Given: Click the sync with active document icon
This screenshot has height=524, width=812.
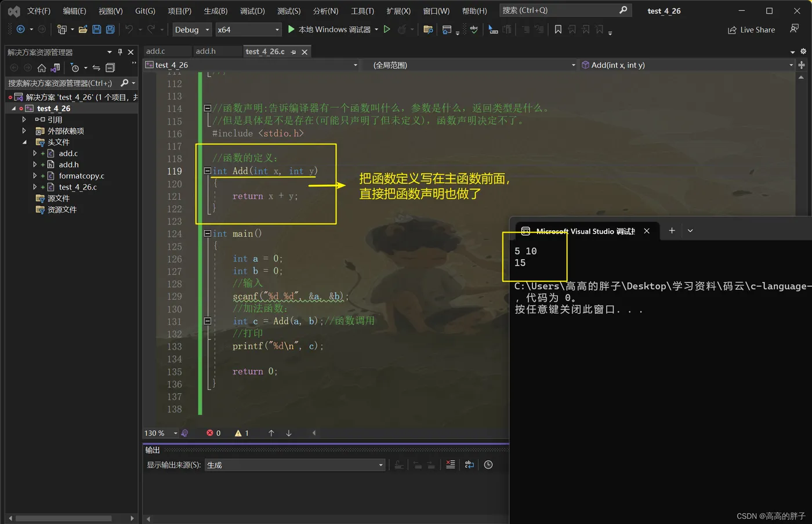Looking at the screenshot, I should click(x=96, y=68).
